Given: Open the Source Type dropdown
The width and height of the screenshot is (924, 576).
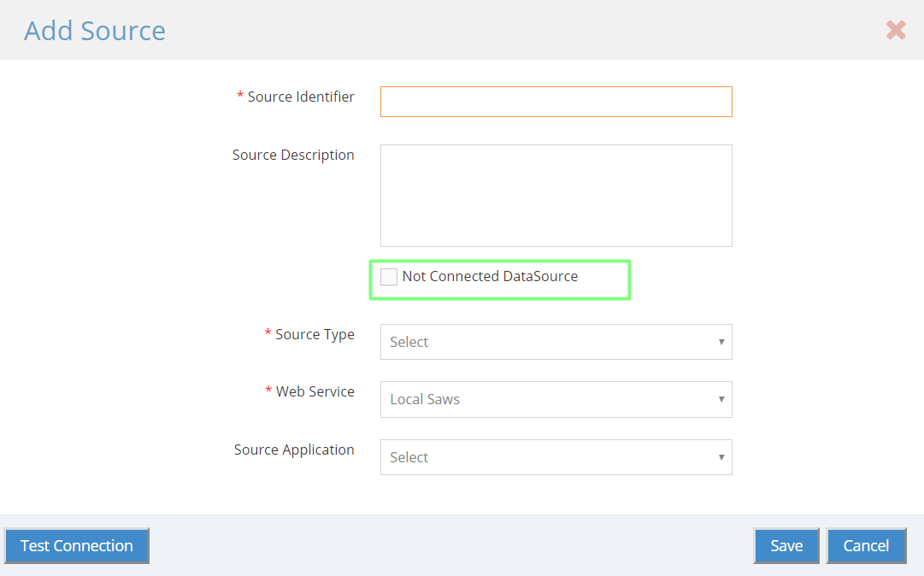Looking at the screenshot, I should 556,342.
